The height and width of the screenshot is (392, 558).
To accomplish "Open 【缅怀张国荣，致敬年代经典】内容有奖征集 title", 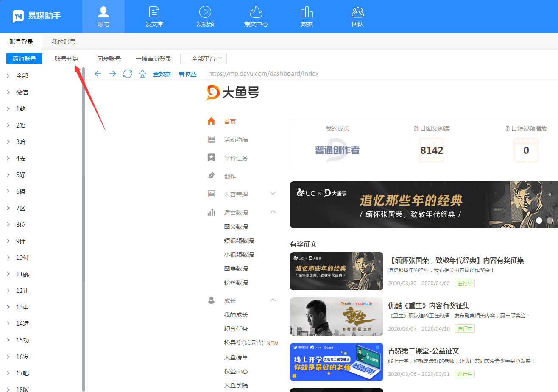I will point(456,260).
